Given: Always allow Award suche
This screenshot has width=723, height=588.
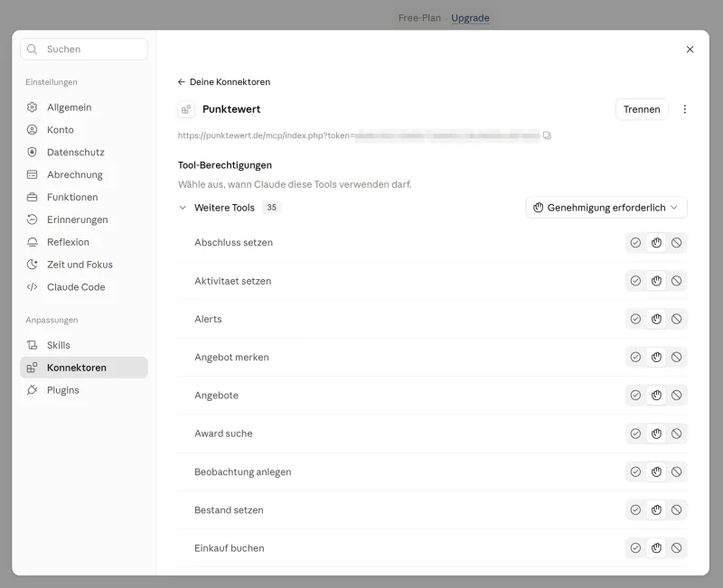Looking at the screenshot, I should pos(635,434).
